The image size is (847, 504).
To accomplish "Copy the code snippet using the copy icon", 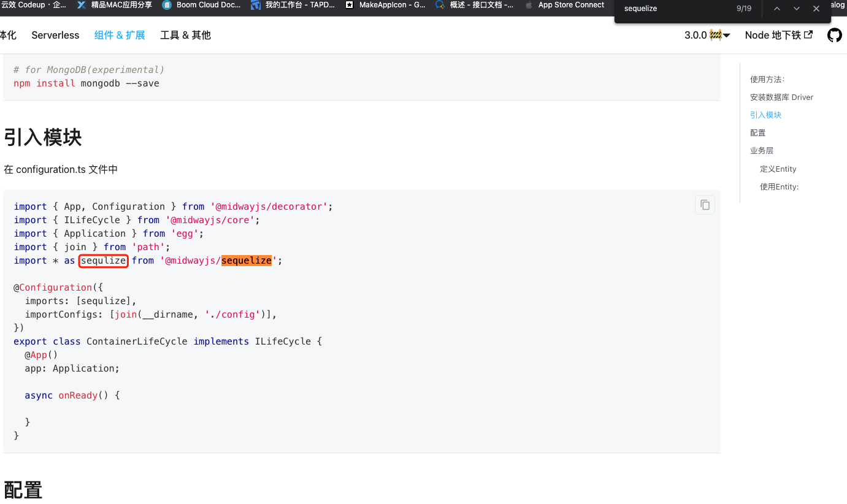I will click(x=704, y=204).
